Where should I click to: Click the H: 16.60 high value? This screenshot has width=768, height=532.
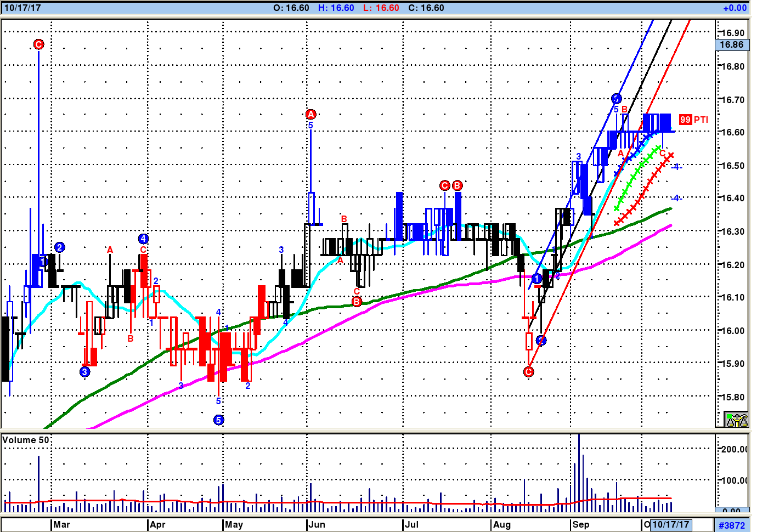(x=336, y=8)
